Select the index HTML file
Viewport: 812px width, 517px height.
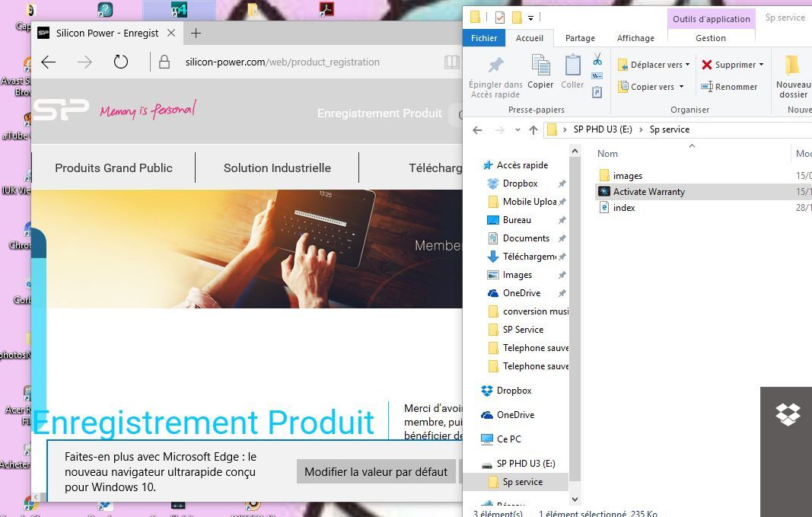(616, 208)
